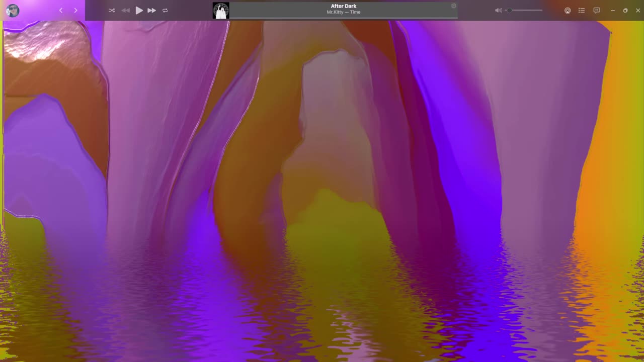Restore down the music player window

(x=625, y=10)
